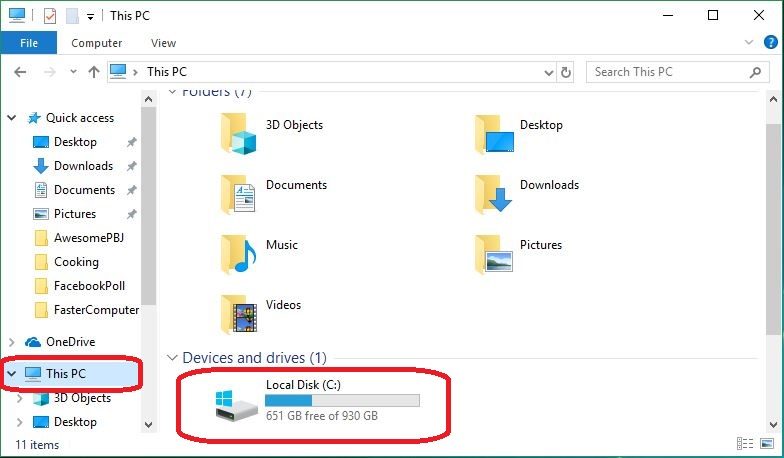This screenshot has width=784, height=458.
Task: Open the address bar history dropdown
Action: pos(548,73)
